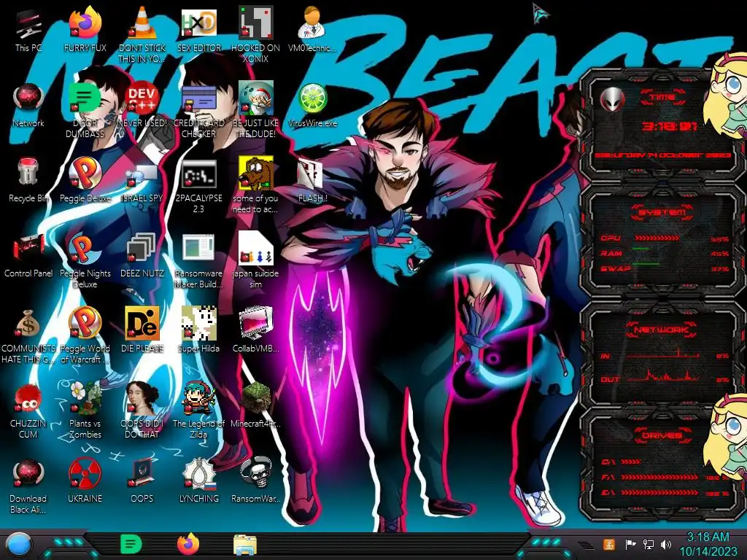Click the orange tray icon beside the flag
This screenshot has width=747, height=560.
(x=609, y=544)
